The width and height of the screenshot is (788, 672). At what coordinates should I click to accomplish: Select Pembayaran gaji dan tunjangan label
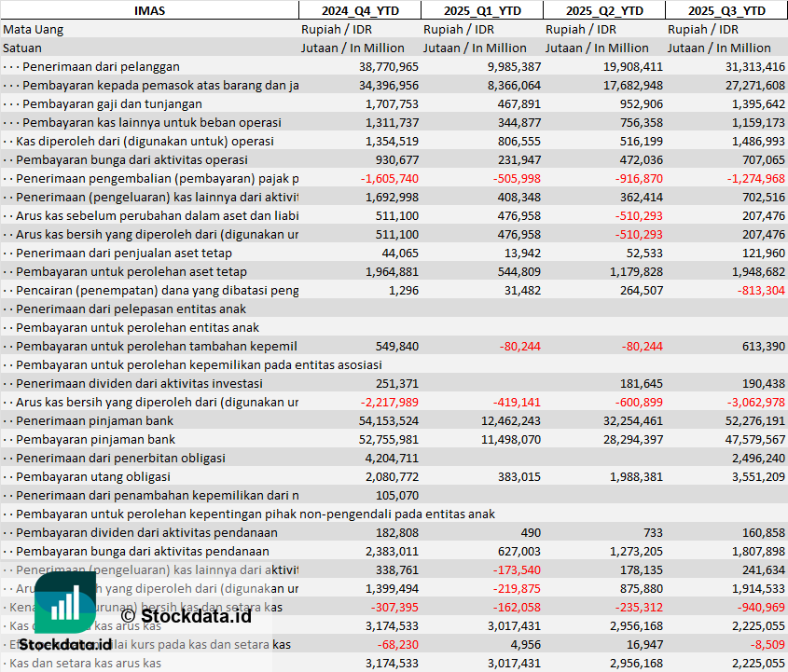pyautogui.click(x=112, y=103)
